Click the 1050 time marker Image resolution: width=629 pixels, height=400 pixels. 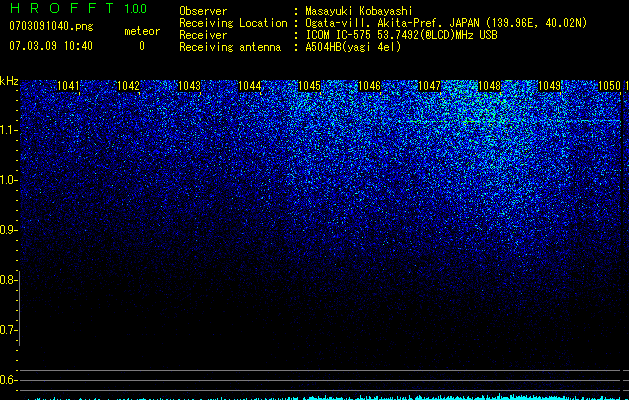coord(609,86)
